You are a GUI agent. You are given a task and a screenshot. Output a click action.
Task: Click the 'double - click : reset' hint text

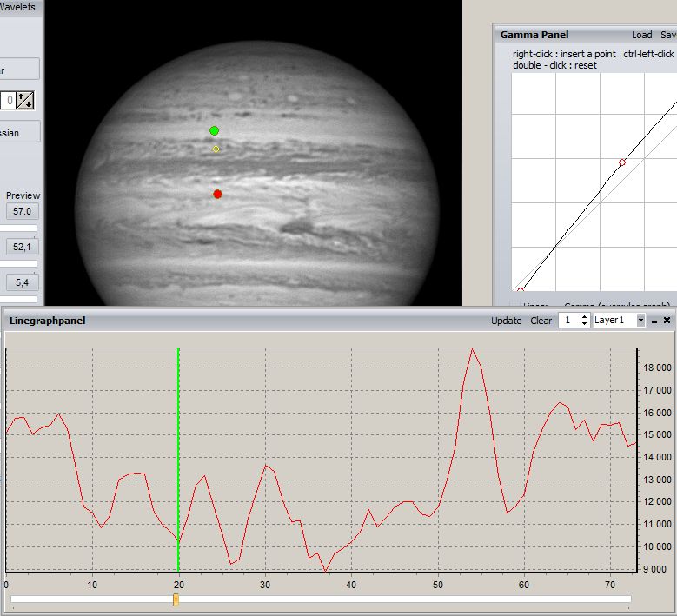pos(554,66)
